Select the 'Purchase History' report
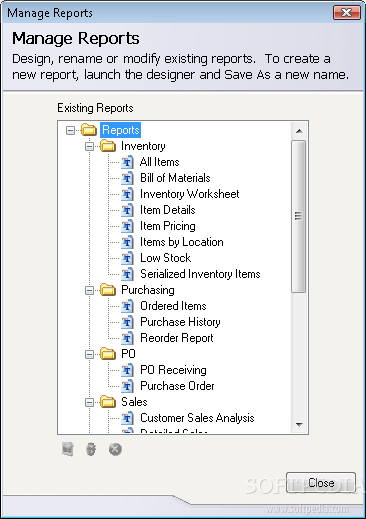Viewport: 366px width, 519px height. 180,322
